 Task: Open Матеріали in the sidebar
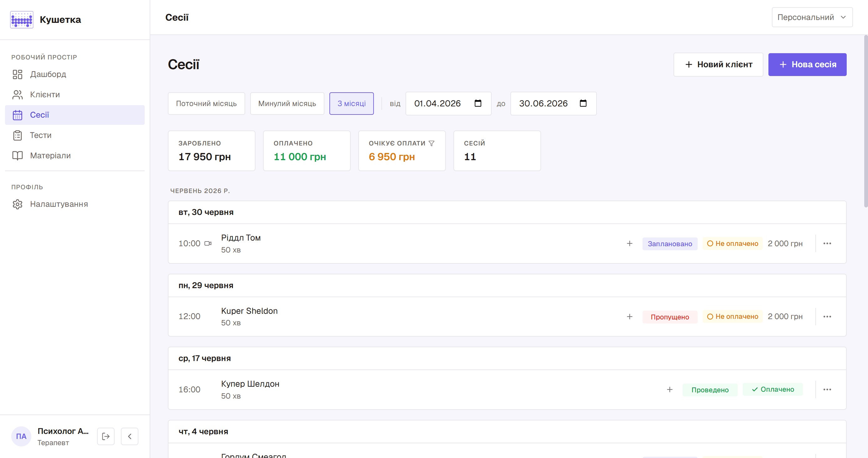point(75,155)
